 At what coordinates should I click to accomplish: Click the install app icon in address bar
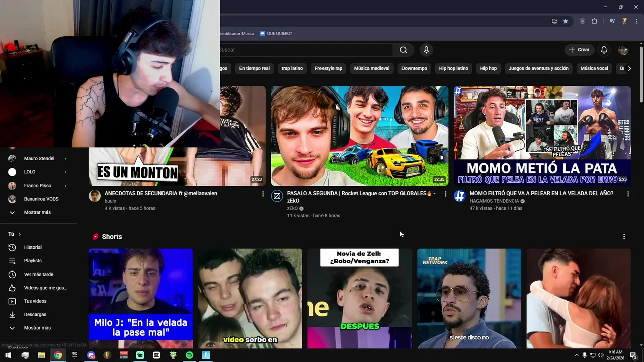[554, 21]
